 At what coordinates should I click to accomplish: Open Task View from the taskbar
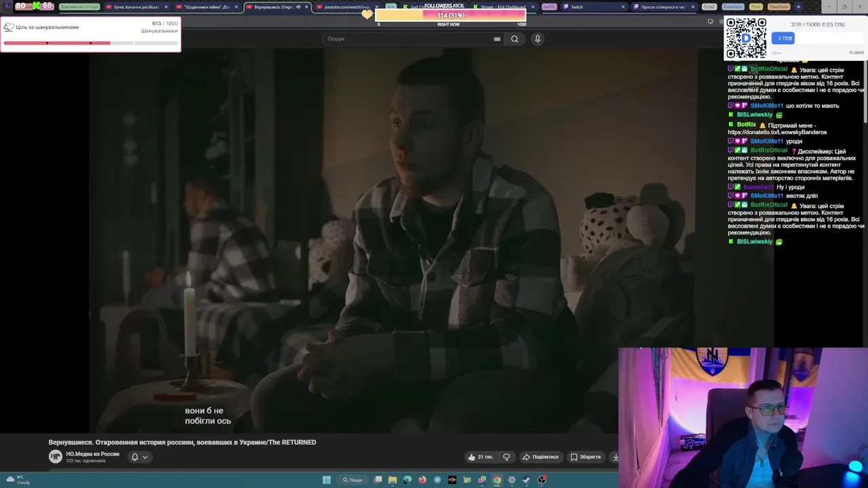pyautogui.click(x=378, y=480)
